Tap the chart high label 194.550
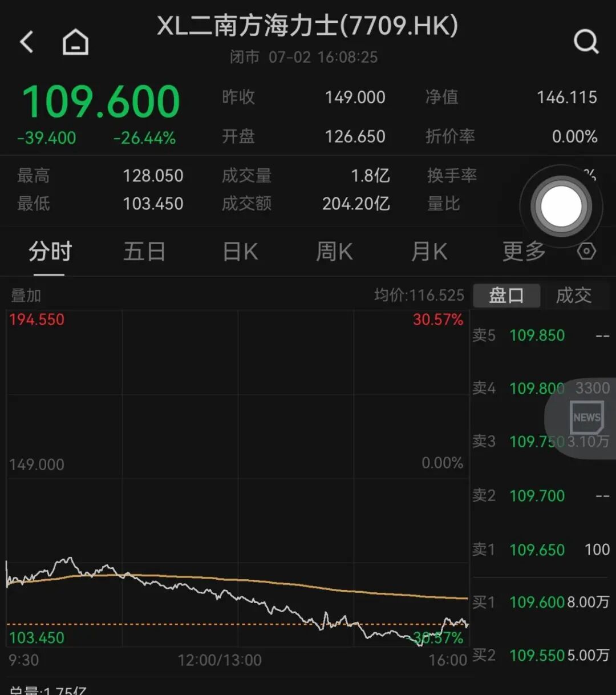 37,320
